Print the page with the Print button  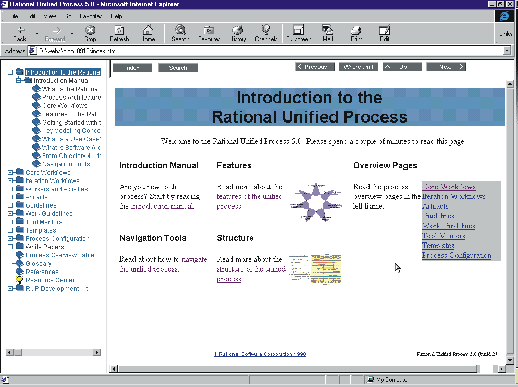pos(356,33)
